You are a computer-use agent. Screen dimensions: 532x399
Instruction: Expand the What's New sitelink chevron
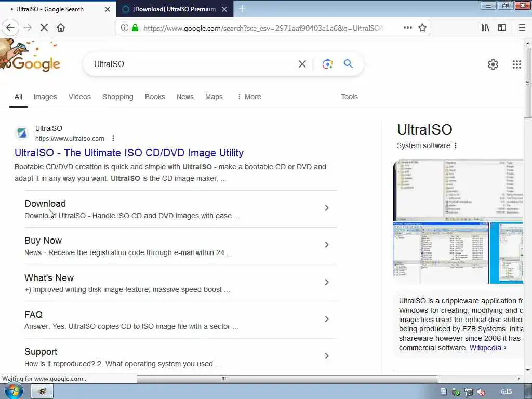click(327, 282)
